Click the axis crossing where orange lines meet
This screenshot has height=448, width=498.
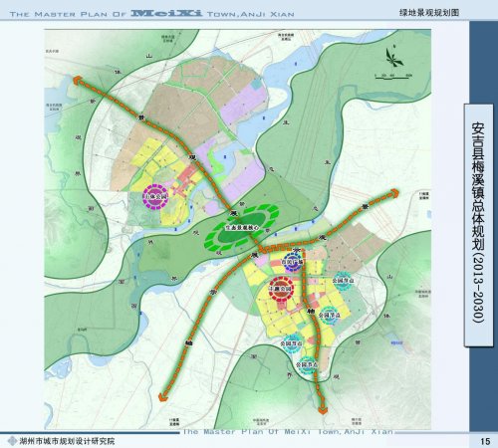coord(261,249)
